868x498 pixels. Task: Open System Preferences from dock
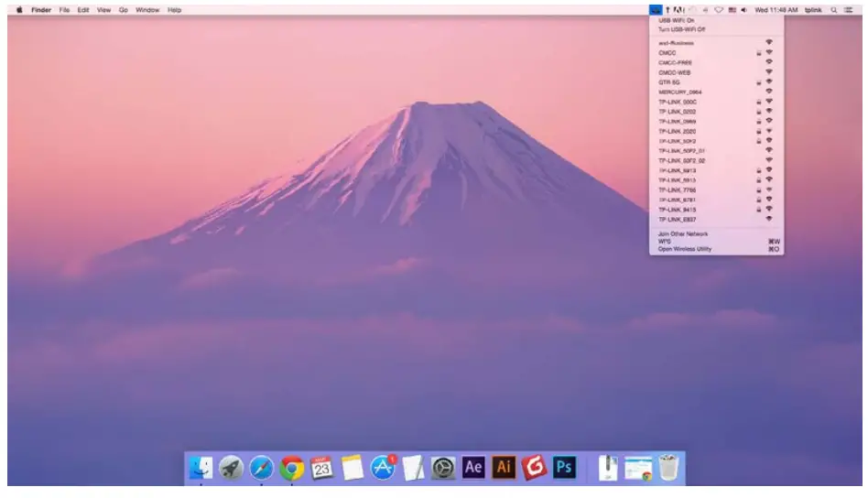(x=443, y=468)
